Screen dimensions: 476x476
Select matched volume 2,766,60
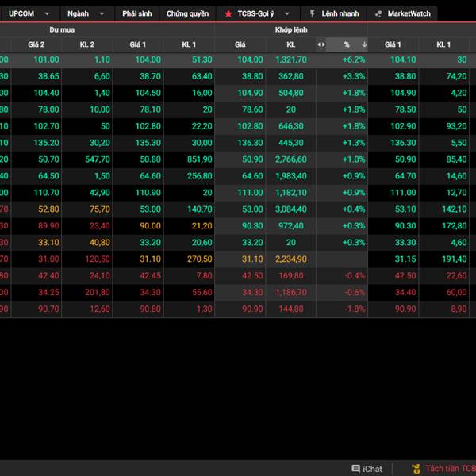(291, 159)
